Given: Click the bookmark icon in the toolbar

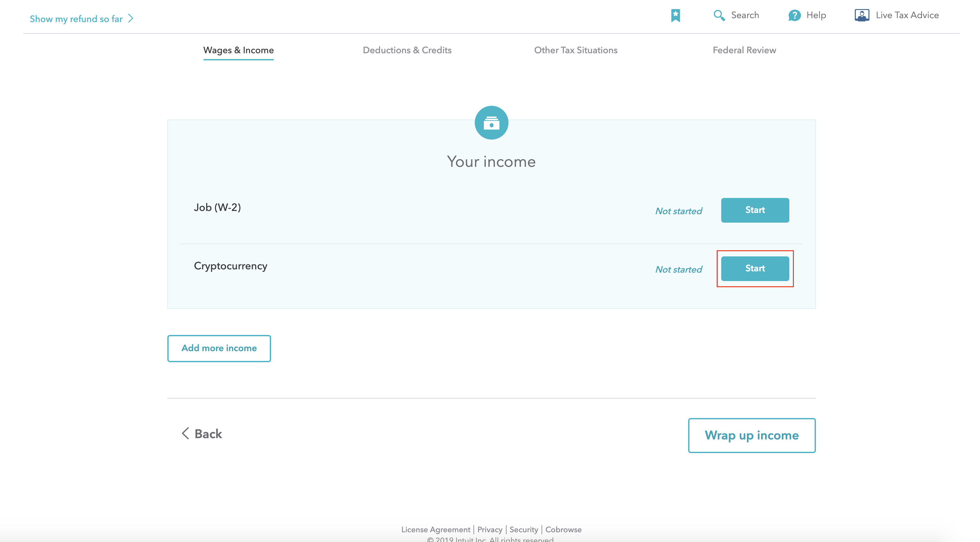Looking at the screenshot, I should coord(675,15).
